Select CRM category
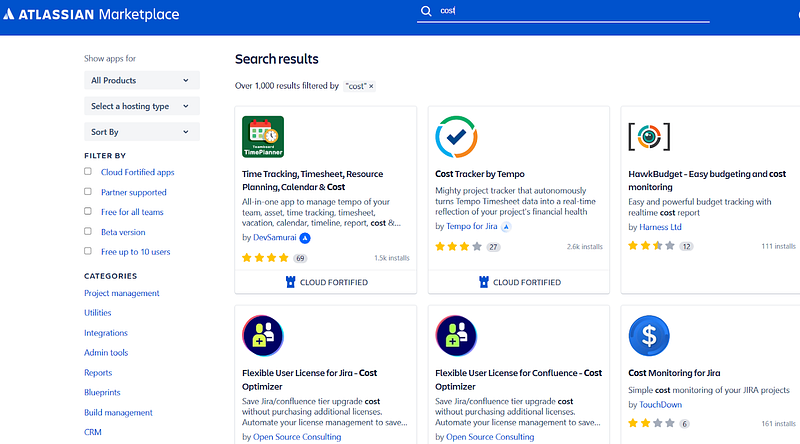This screenshot has height=444, width=800. 93,432
